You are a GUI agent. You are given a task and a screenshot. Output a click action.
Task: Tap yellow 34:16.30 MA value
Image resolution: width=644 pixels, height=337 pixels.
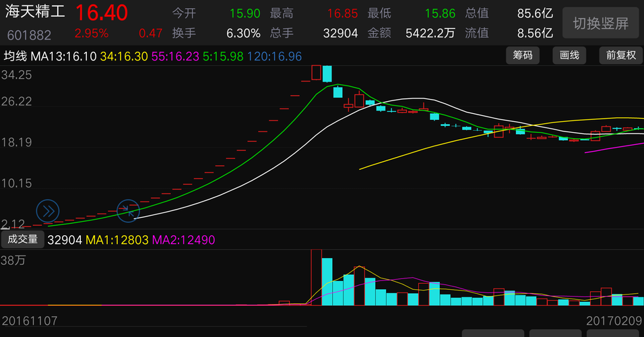[124, 57]
